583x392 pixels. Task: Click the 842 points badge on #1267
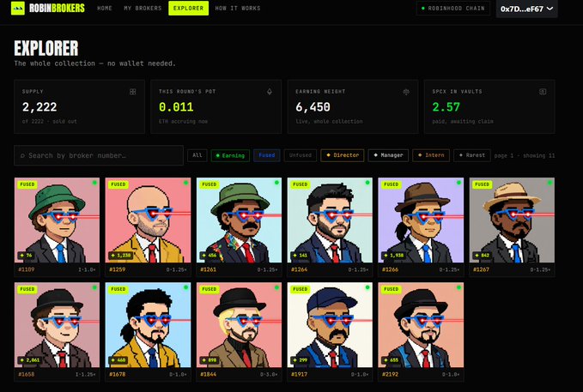[483, 256]
